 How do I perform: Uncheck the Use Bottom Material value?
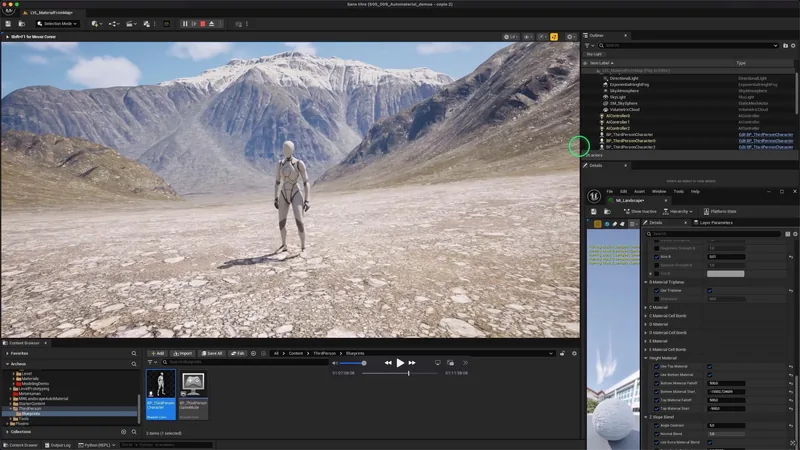pos(710,374)
